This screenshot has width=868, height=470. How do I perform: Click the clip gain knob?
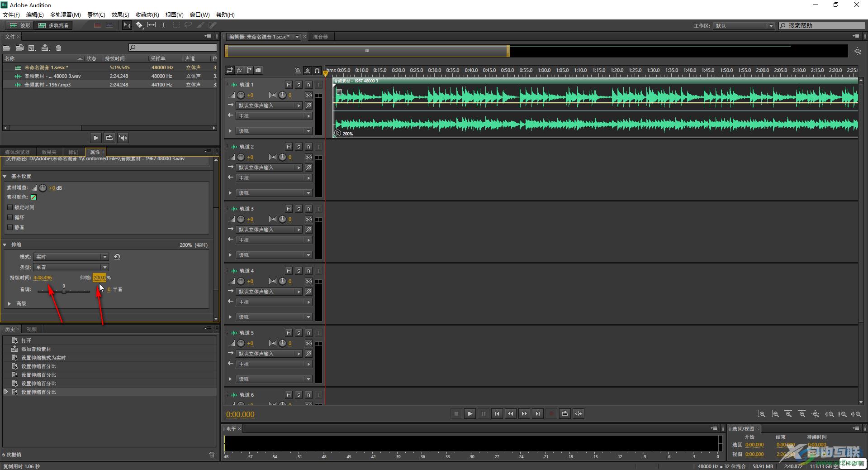click(43, 188)
